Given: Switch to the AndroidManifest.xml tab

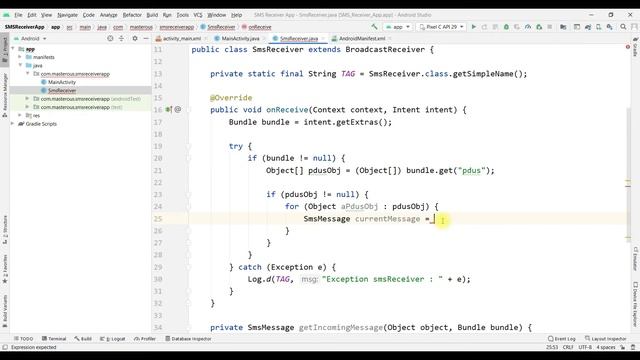Looking at the screenshot, I should coord(362,38).
